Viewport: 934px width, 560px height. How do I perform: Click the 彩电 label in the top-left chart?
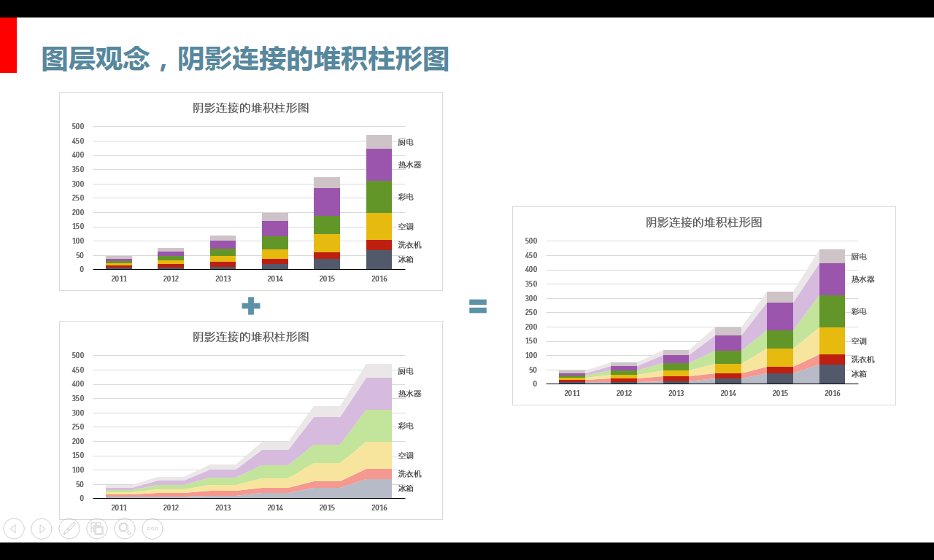406,197
